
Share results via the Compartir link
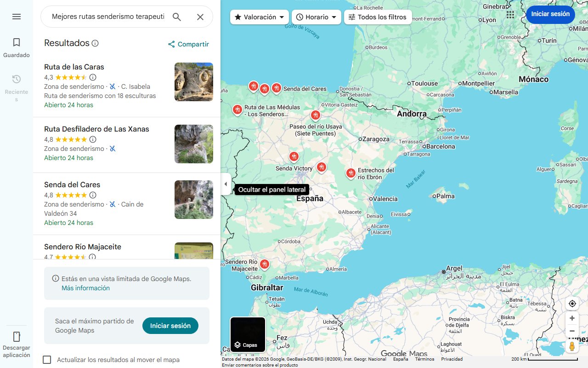tap(188, 44)
